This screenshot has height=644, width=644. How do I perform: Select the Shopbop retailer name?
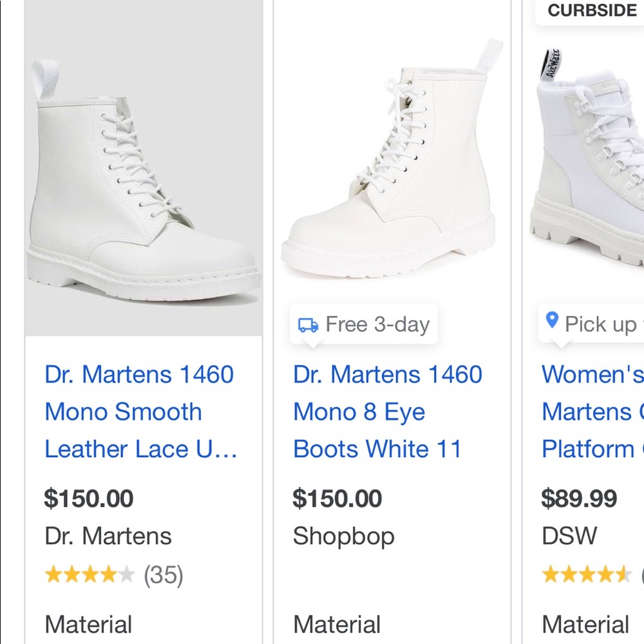tap(343, 536)
